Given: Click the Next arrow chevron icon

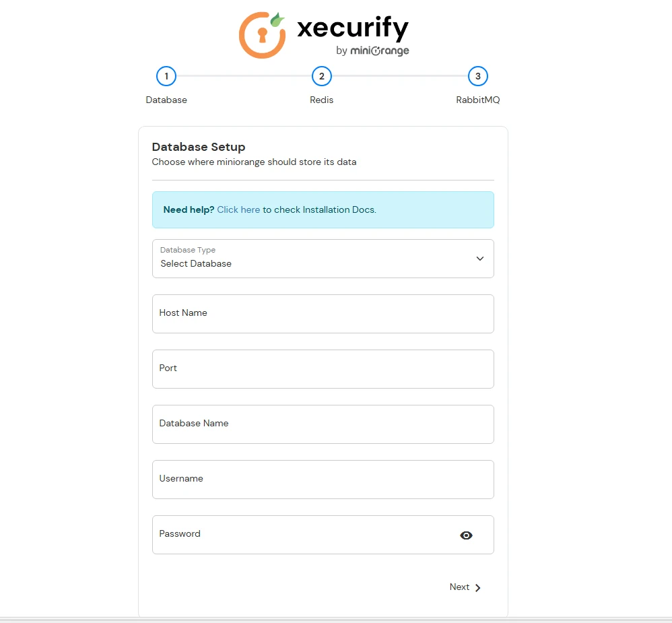Looking at the screenshot, I should [x=479, y=587].
